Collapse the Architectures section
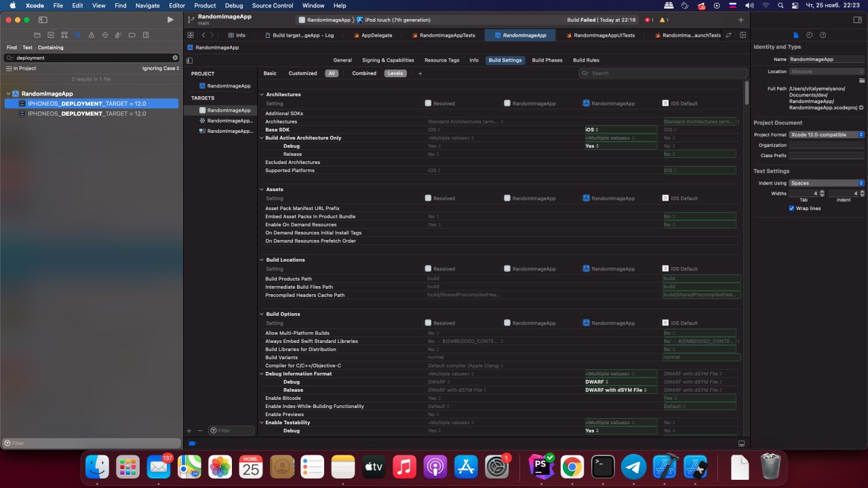Viewport: 868px width, 488px height. (x=262, y=94)
